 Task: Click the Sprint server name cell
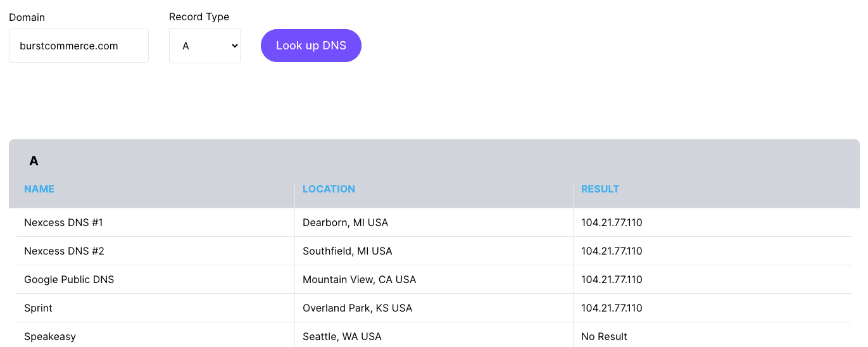tap(38, 308)
